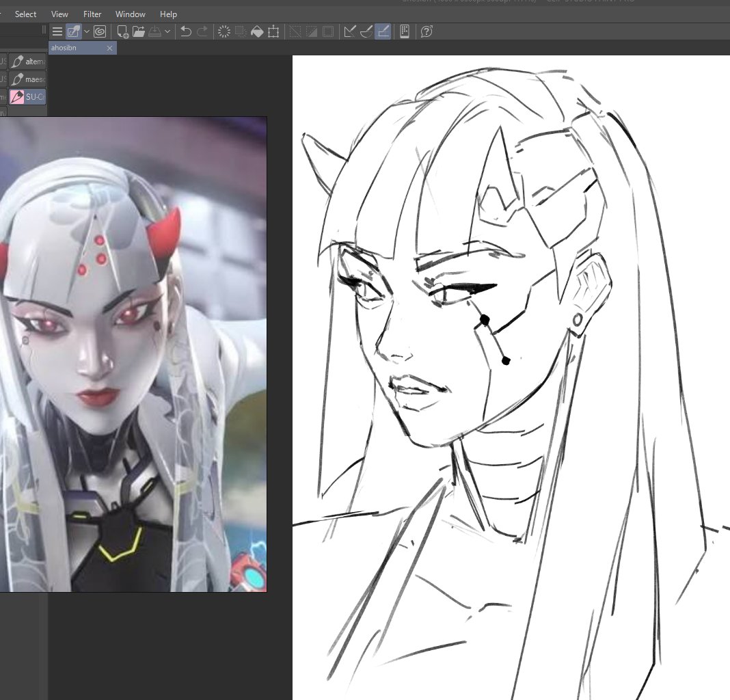Click the Invert selected area icon
The image size is (730, 700).
click(x=312, y=31)
